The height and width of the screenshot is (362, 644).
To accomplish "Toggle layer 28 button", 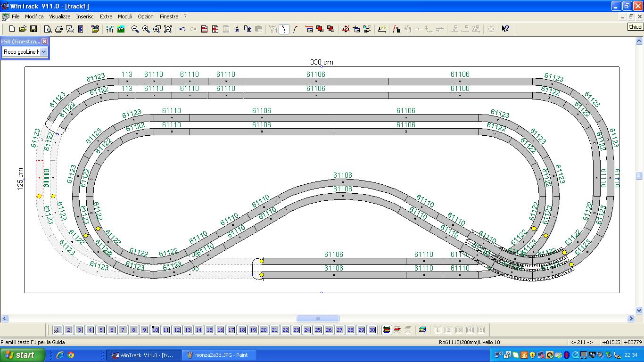I will [x=350, y=330].
